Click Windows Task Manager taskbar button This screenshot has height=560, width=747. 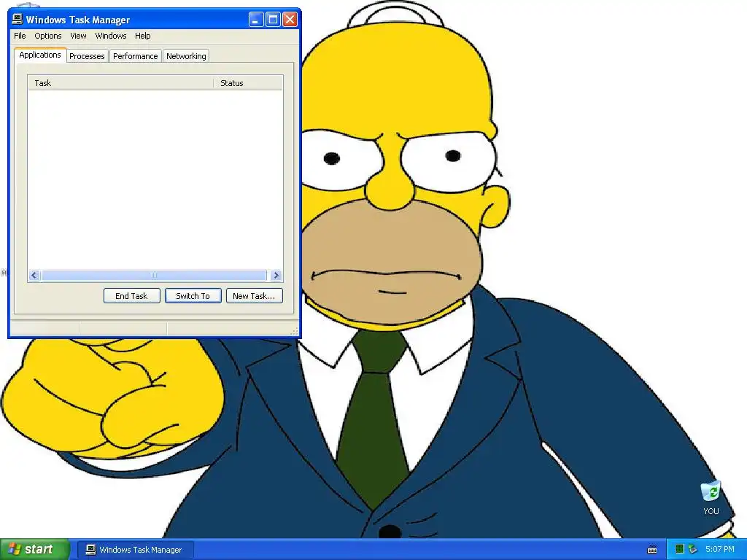tap(135, 550)
